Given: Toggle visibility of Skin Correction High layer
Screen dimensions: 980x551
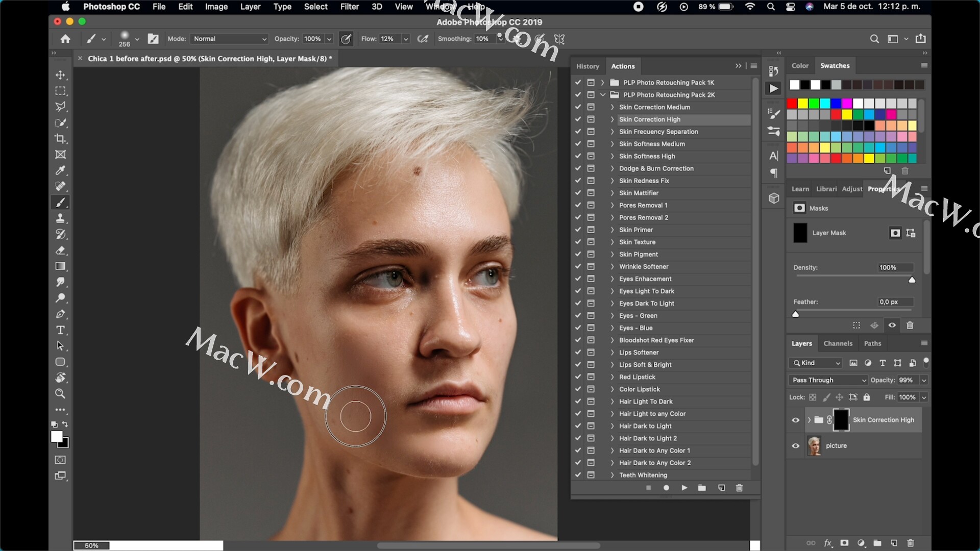Looking at the screenshot, I should (x=795, y=420).
